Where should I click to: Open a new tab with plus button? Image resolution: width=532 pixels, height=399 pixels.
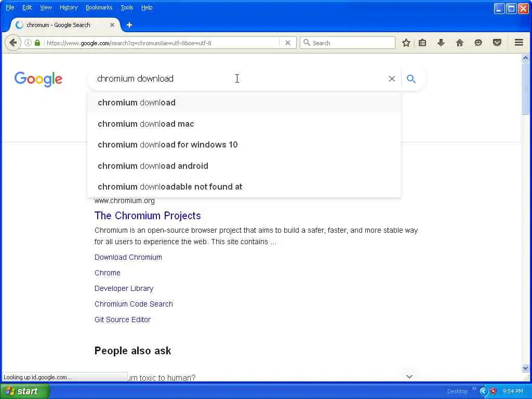point(129,25)
